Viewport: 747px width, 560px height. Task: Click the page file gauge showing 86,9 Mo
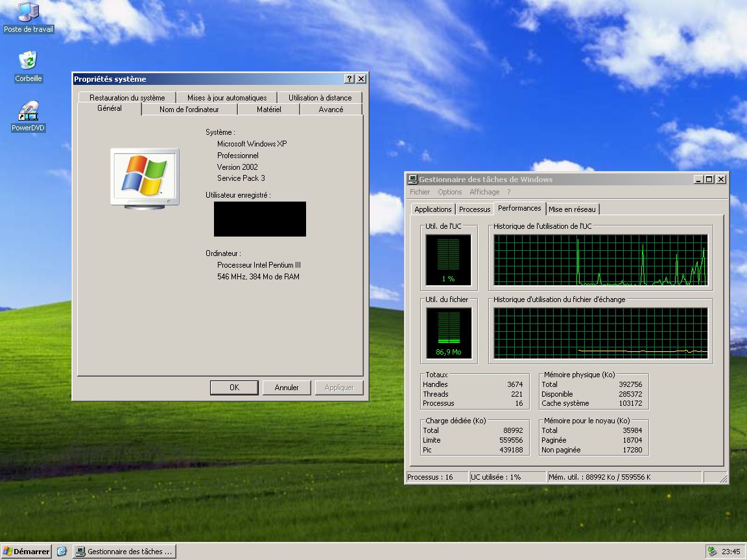click(449, 333)
